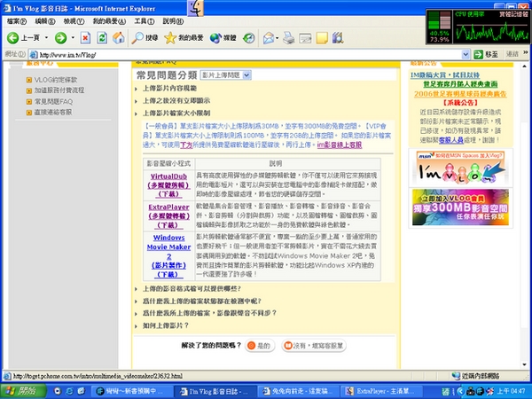Open the Mail button dropdown arrow

tap(278, 37)
